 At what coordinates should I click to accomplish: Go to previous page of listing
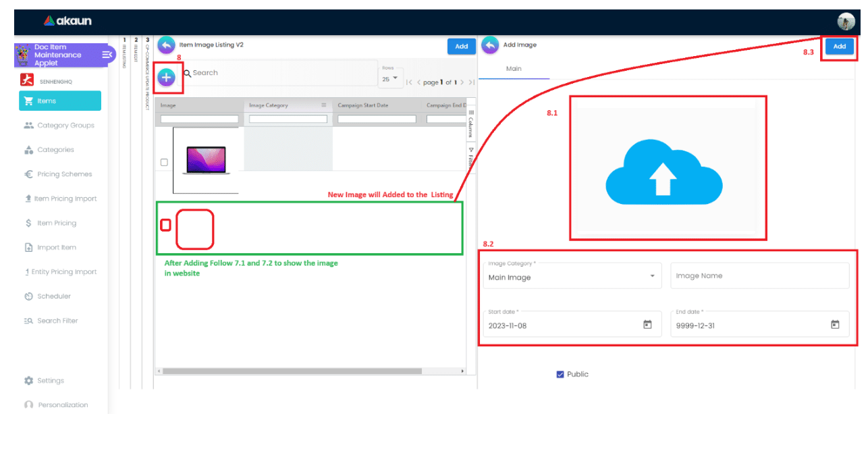point(418,82)
